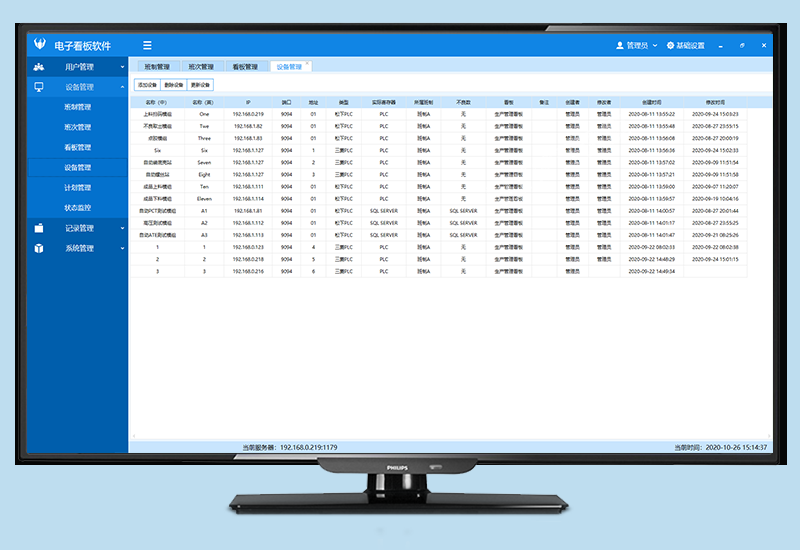800x550 pixels.
Task: Open 基础设置 via the gear icon
Action: coord(671,45)
